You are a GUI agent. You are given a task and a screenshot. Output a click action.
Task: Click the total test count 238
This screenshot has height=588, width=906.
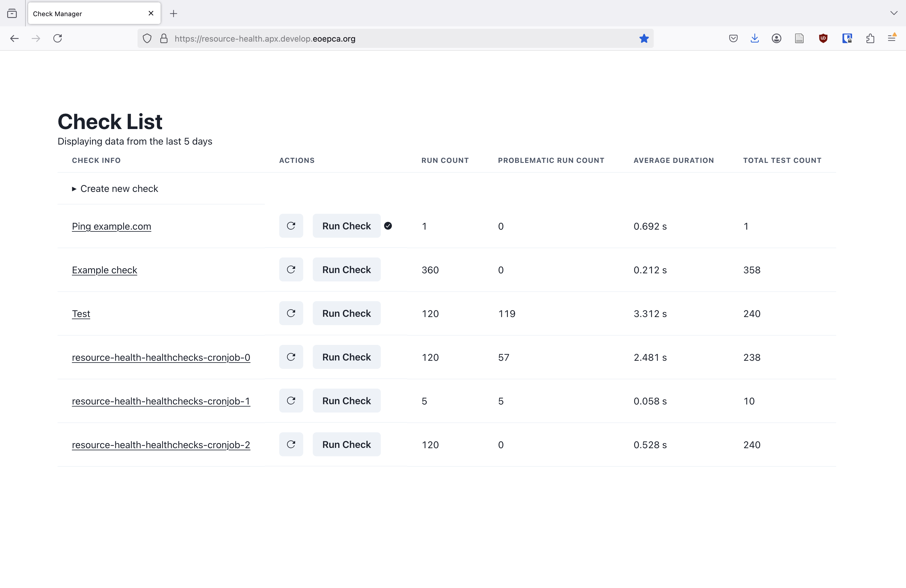[752, 357]
